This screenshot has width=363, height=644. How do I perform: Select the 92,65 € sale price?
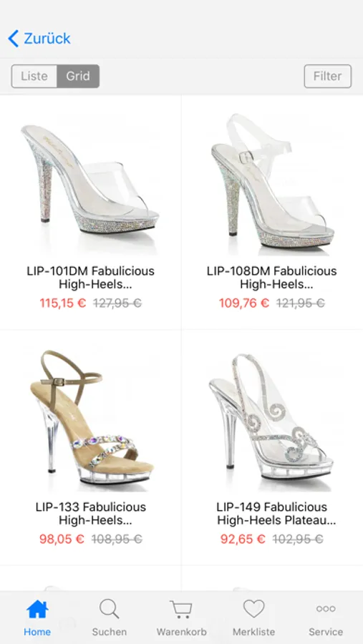coord(243,539)
